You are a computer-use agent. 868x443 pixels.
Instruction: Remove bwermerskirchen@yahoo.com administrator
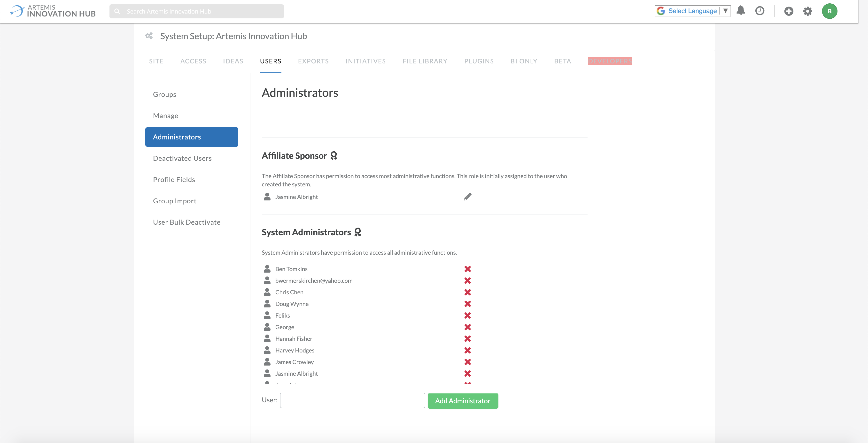point(467,281)
